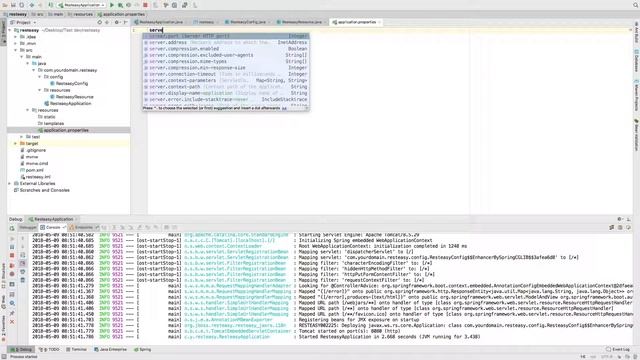Choose server.context-path suggestion
This screenshot has width=640, height=360.
pos(226,87)
